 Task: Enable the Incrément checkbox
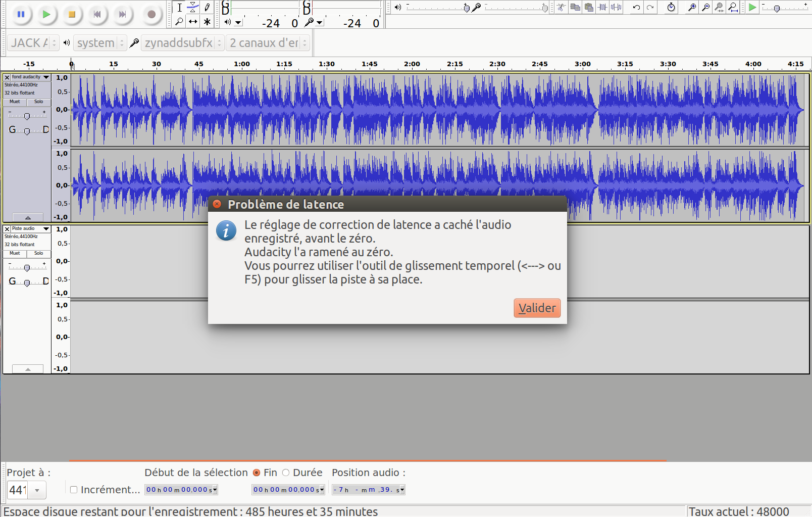point(74,490)
